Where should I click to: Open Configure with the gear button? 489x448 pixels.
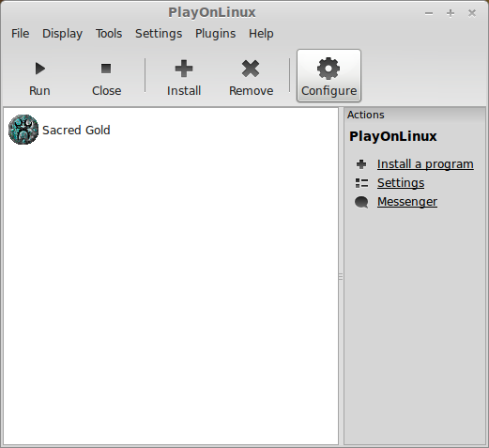tap(329, 76)
